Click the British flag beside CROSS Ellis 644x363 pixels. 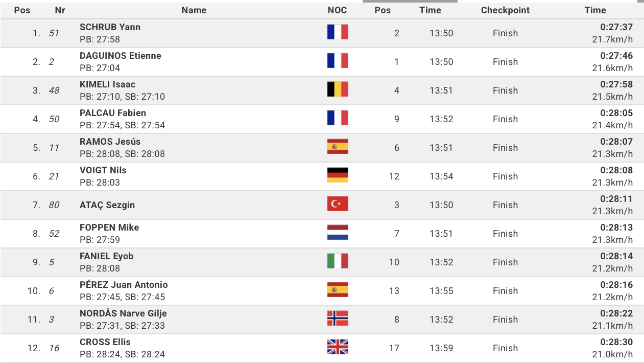[337, 348]
